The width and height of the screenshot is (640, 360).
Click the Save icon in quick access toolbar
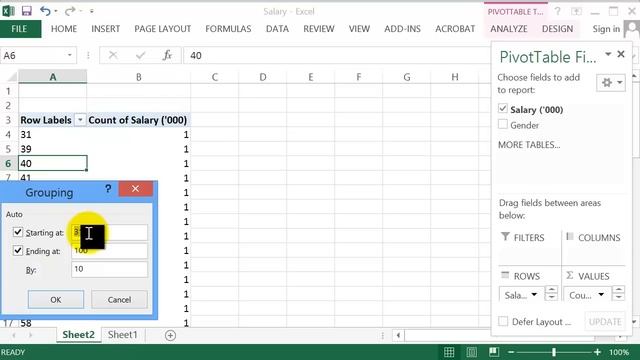[27, 11]
